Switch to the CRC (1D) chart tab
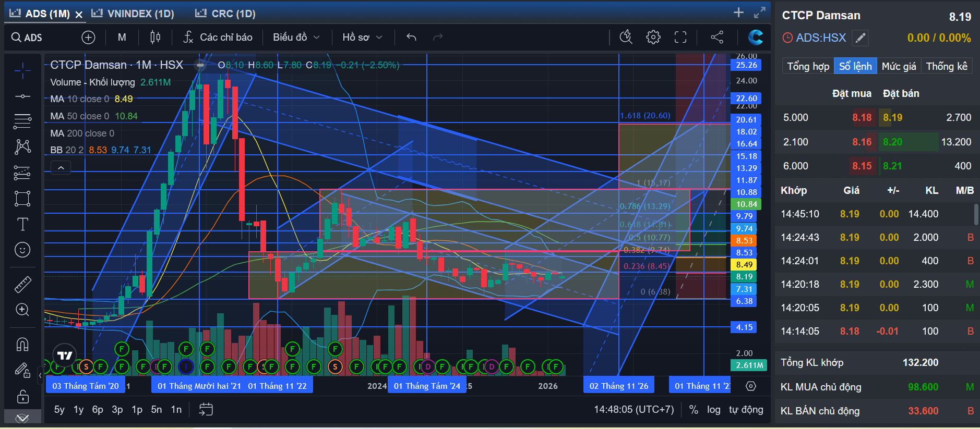This screenshot has width=980, height=429. (225, 14)
